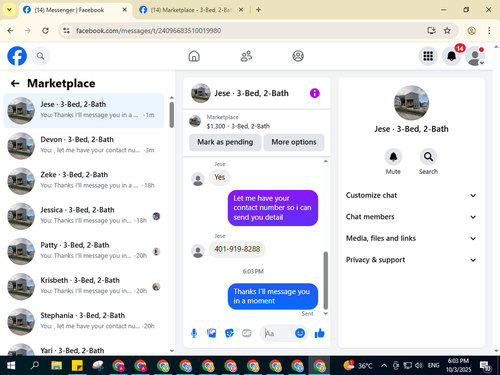Screen dimensions: 500x375
Task: Switch to the Messenger | Facebook tab
Action: tap(75, 10)
